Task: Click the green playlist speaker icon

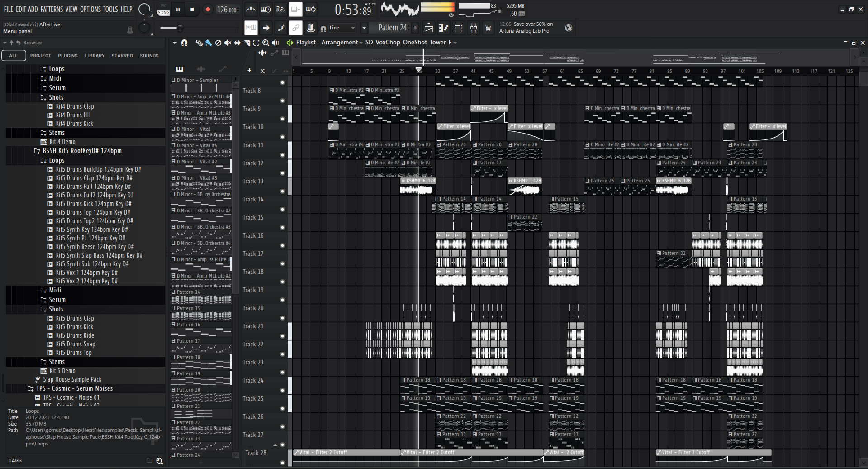Action: coord(290,43)
